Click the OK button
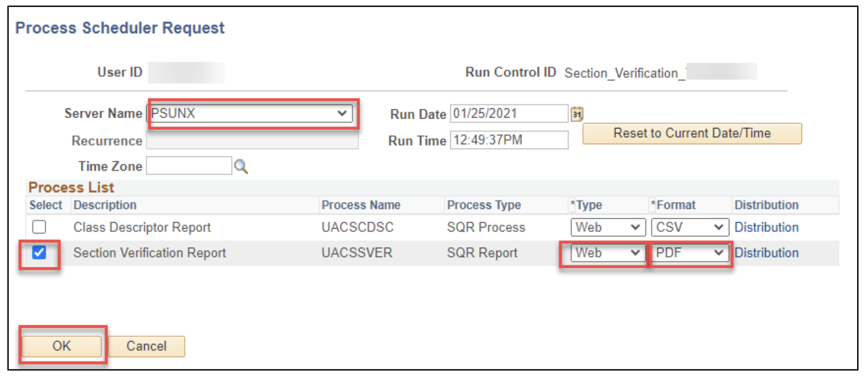 tap(61, 346)
